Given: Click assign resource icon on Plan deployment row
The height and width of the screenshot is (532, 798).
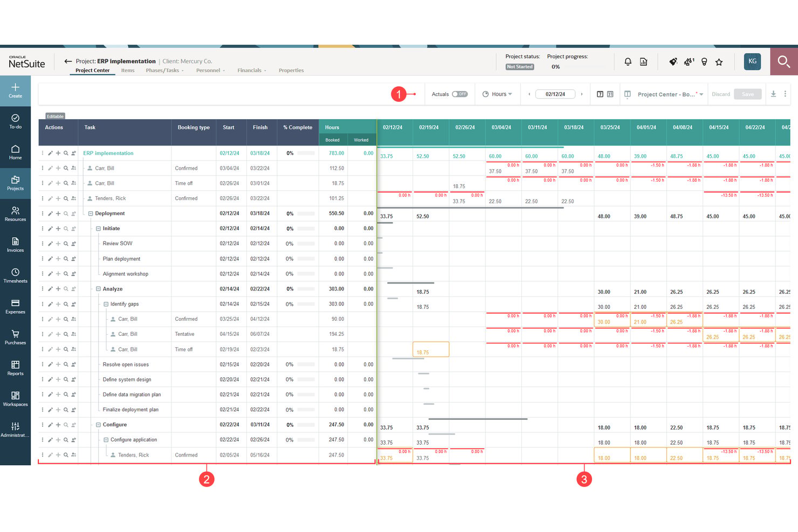Looking at the screenshot, I should 73,259.
